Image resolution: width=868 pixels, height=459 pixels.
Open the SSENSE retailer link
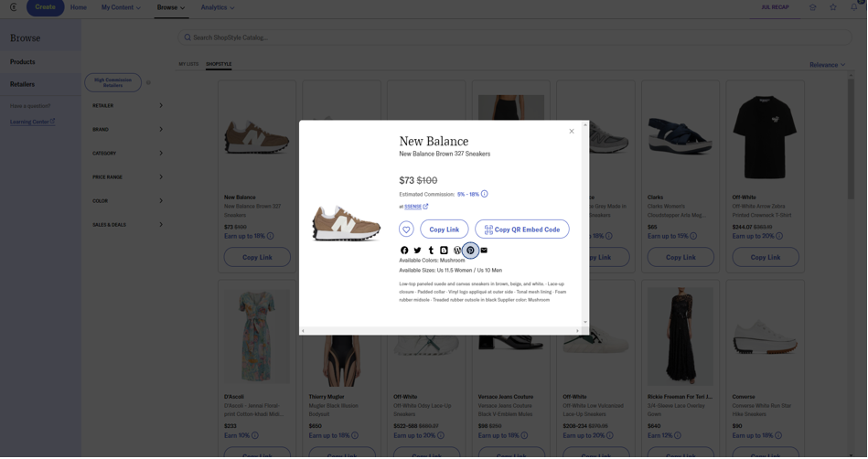(x=415, y=207)
